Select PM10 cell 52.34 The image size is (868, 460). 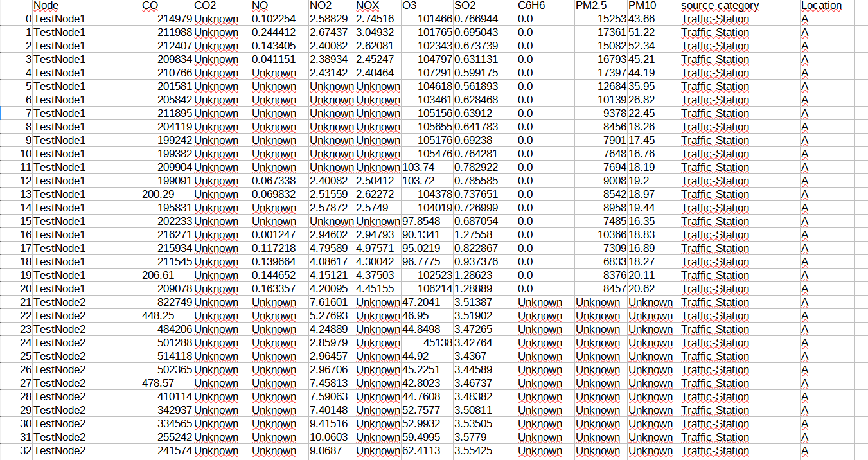tap(653, 46)
